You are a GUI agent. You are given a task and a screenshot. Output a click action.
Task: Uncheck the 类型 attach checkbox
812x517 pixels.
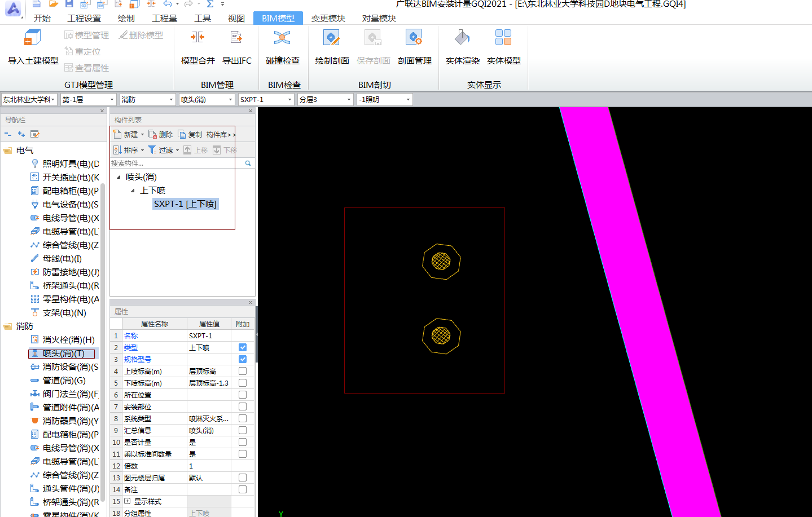[243, 347]
